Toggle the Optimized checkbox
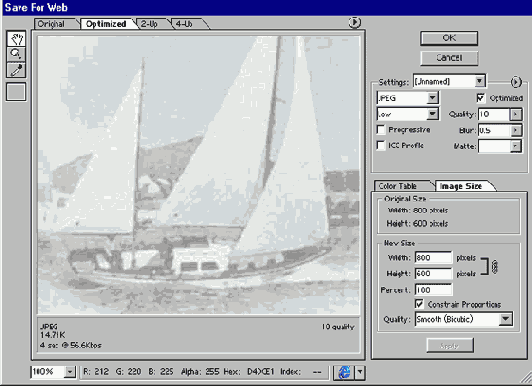Viewport: 532px width, 386px height. (480, 98)
